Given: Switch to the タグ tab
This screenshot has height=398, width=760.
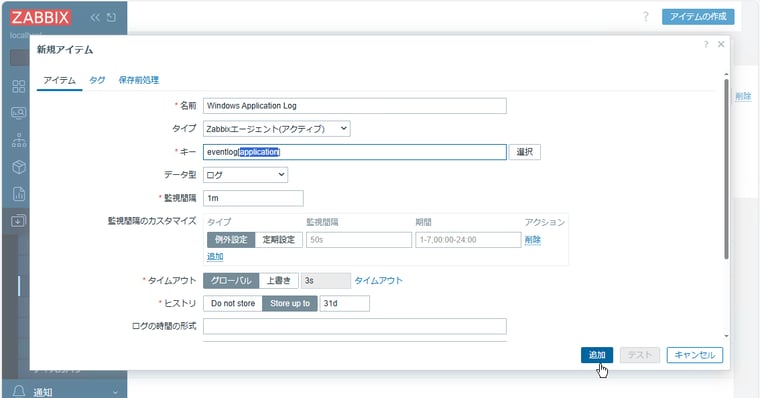Looking at the screenshot, I should coord(97,80).
